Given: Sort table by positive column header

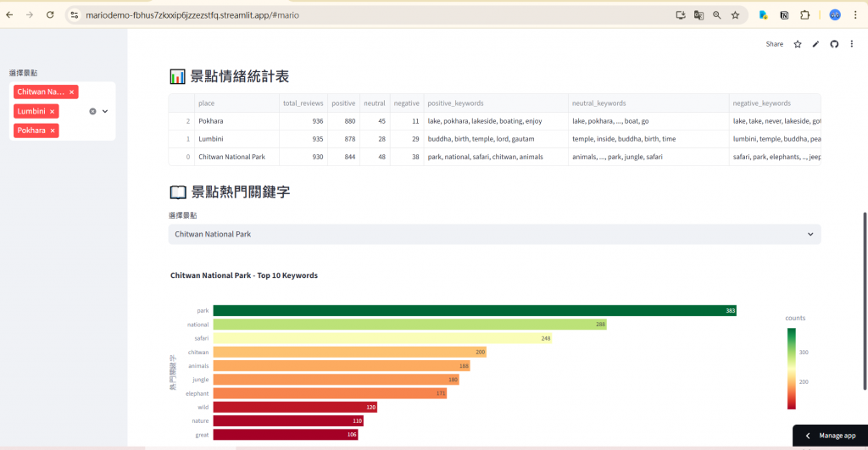Looking at the screenshot, I should pyautogui.click(x=343, y=103).
